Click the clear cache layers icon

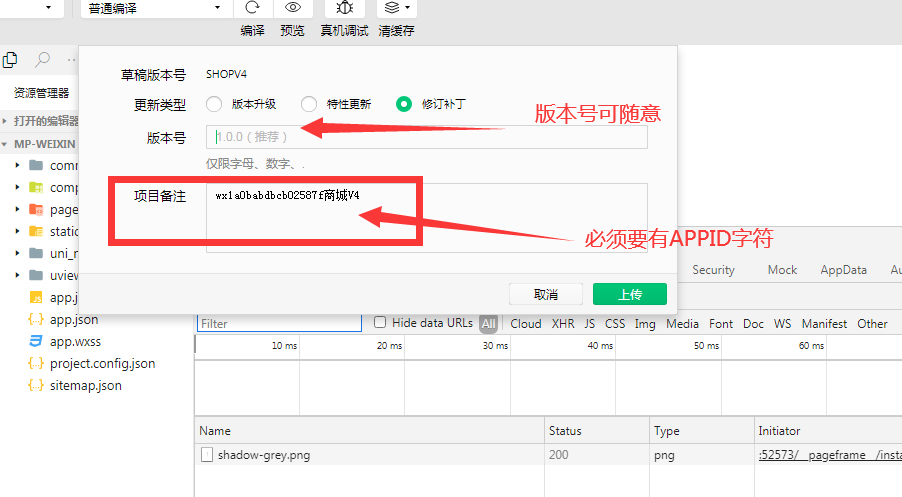click(x=396, y=8)
